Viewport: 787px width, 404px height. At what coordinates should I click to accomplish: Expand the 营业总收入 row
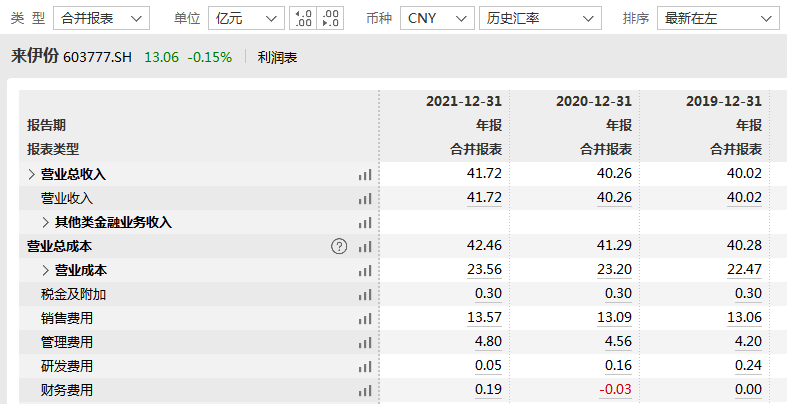pos(31,174)
